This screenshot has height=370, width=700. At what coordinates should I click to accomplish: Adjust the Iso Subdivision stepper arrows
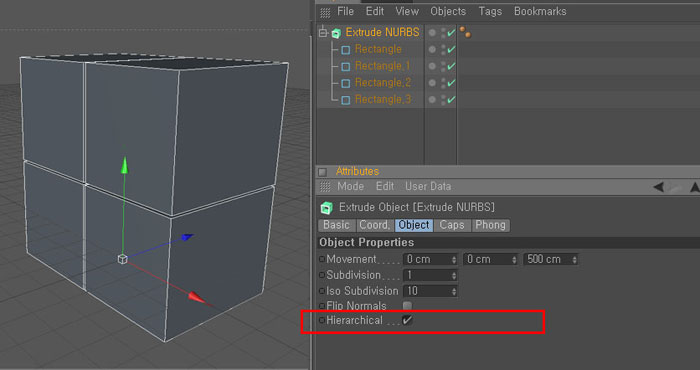tap(454, 292)
